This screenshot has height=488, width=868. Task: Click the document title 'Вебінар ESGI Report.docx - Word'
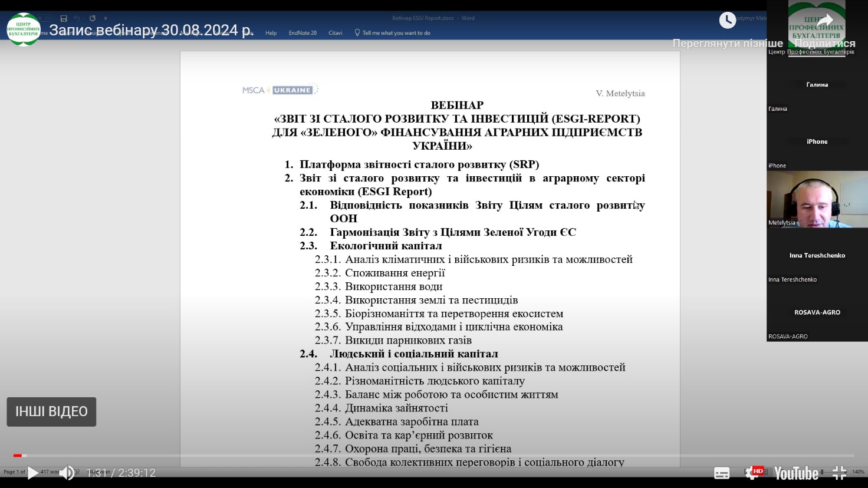coord(433,18)
